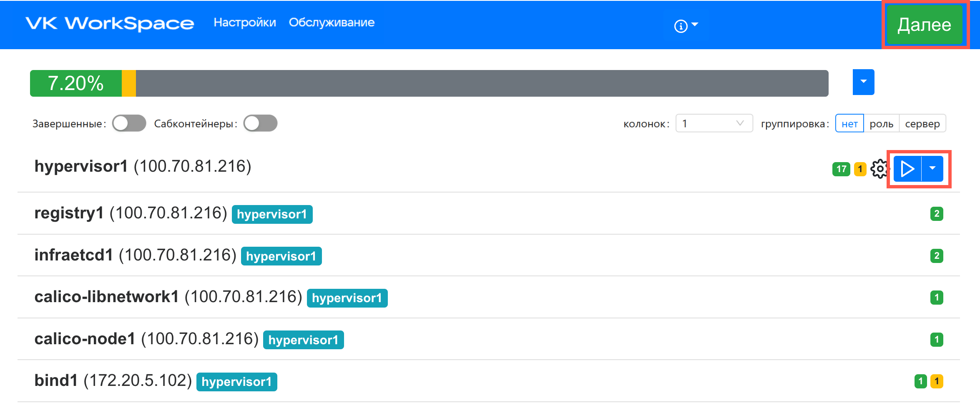Select bind1 (172.20.5.102) row name
980x403 pixels.
click(x=113, y=380)
